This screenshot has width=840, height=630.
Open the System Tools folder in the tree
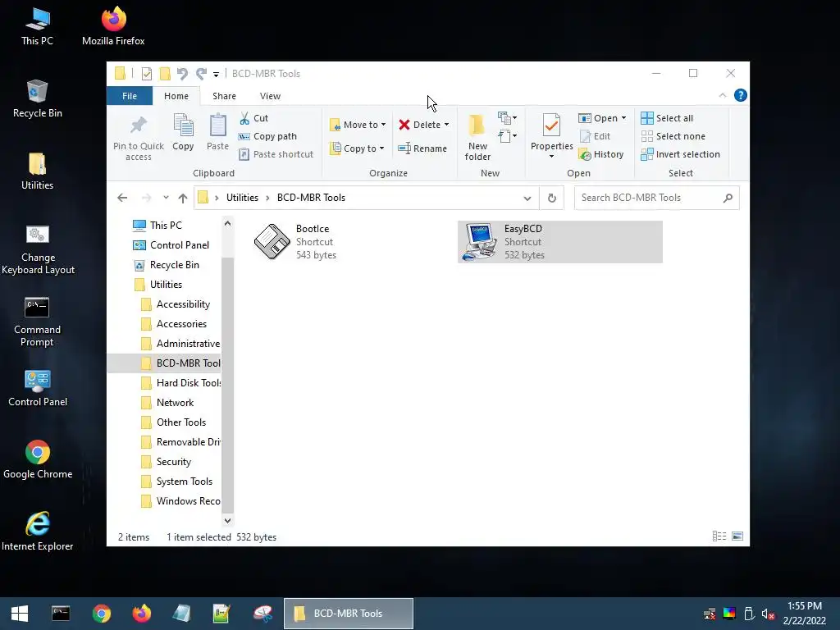185,482
